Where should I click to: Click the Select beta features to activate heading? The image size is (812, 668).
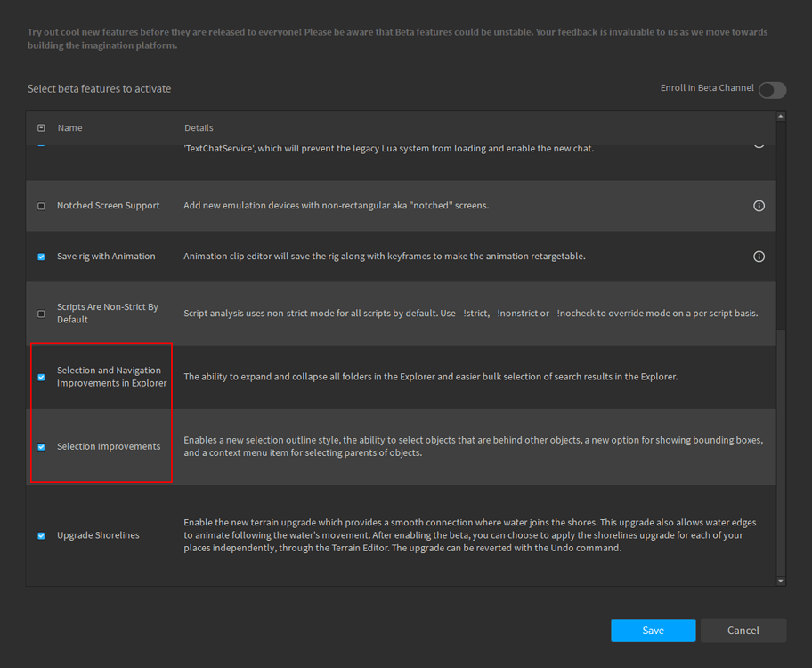pyautogui.click(x=99, y=88)
